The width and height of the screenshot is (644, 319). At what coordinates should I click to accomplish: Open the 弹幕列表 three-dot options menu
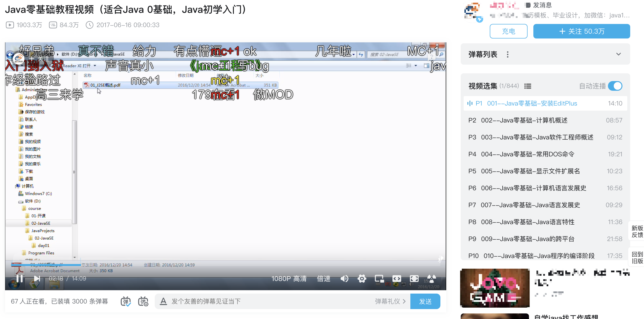click(507, 54)
